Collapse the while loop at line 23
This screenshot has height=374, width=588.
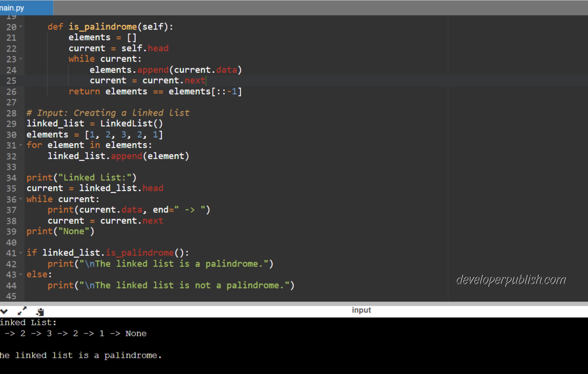(21, 59)
